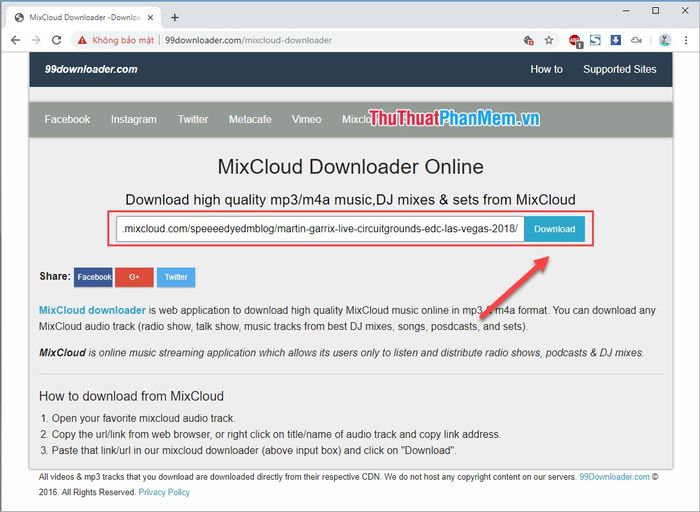Viewport: 700px width, 512px height.
Task: Open the Privacy Policy link
Action: coord(164,492)
